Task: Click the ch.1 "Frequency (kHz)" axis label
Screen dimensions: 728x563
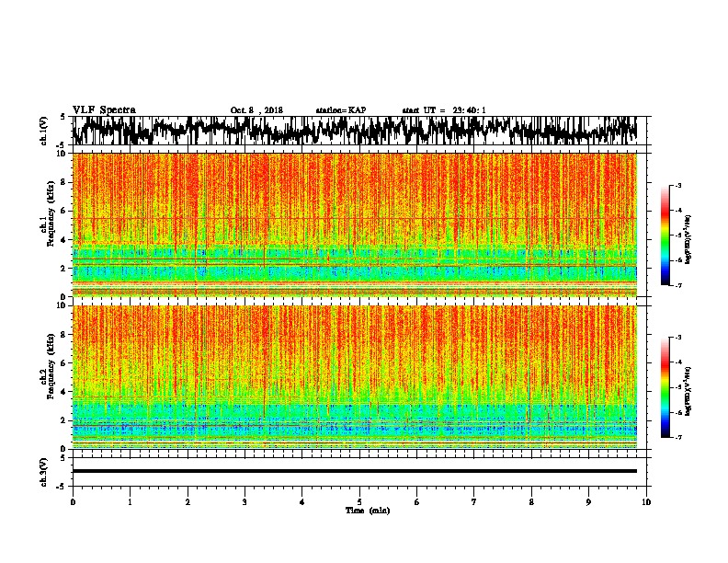Action: pyautogui.click(x=51, y=213)
